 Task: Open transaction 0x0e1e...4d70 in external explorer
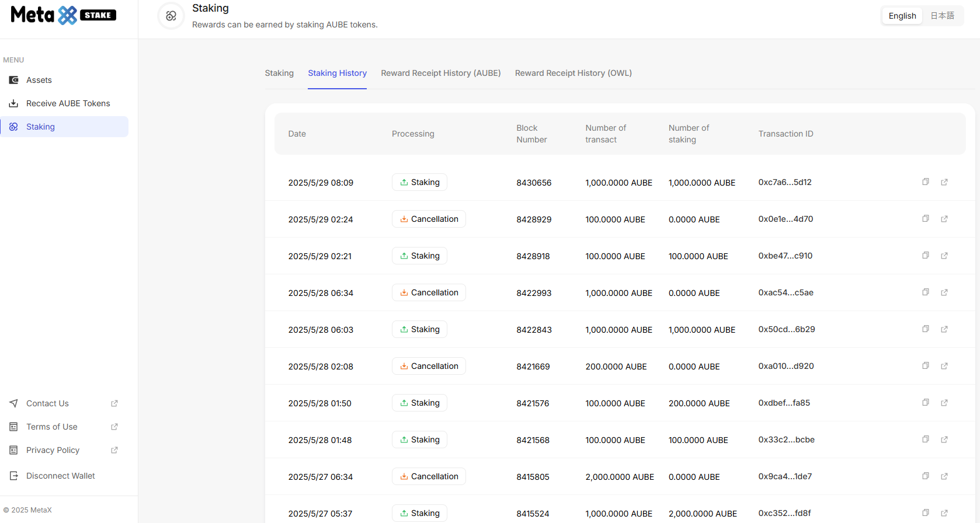[944, 219]
